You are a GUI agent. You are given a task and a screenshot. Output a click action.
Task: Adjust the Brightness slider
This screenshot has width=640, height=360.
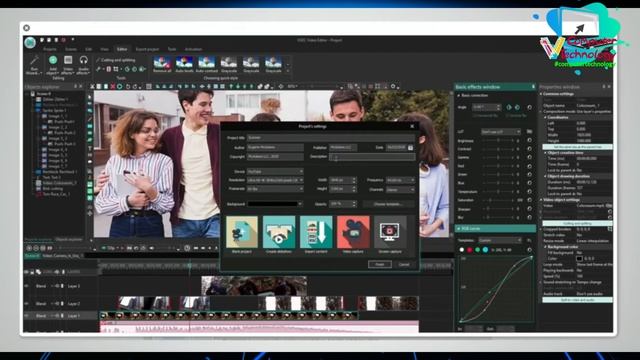(x=498, y=140)
